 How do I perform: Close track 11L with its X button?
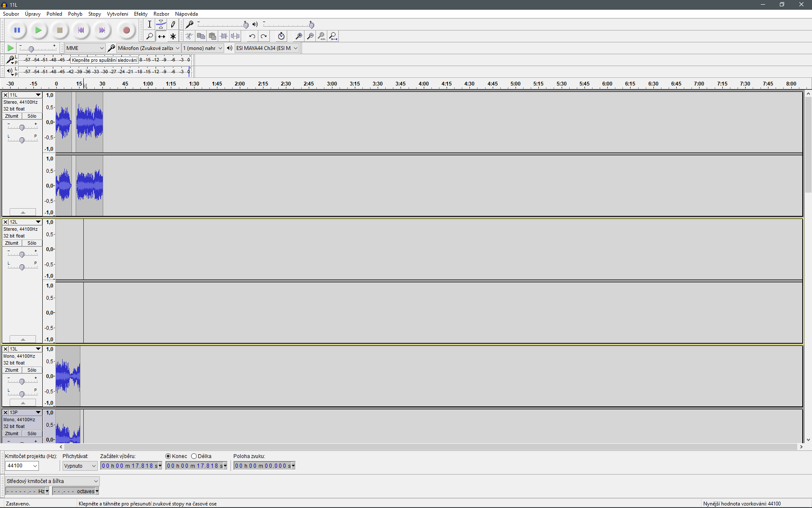coord(5,95)
